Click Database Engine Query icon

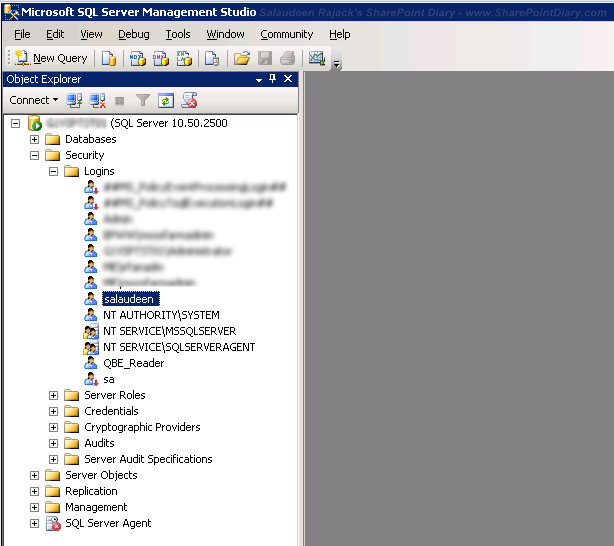click(109, 58)
